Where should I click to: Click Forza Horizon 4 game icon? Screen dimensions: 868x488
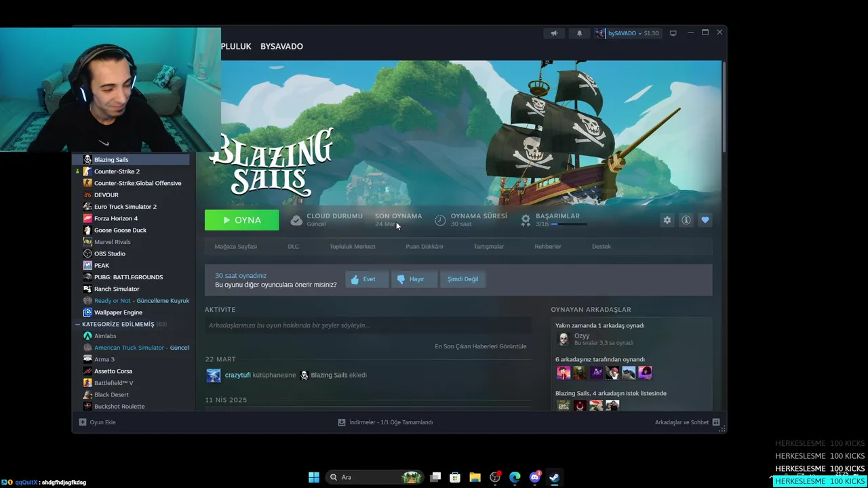point(87,218)
